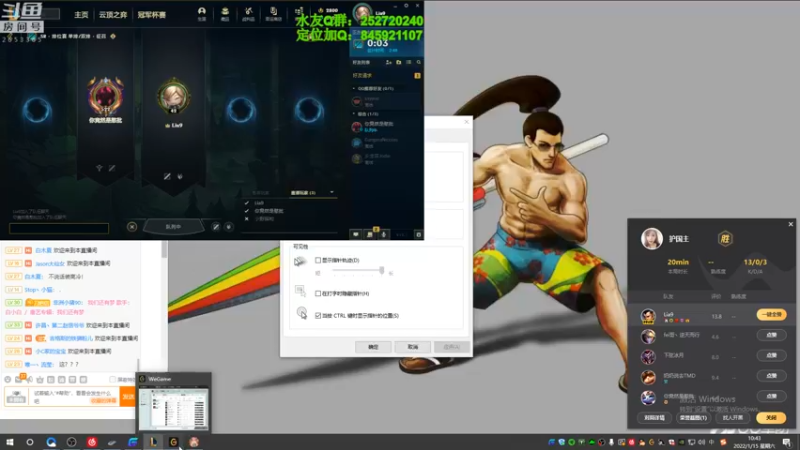
Task: Click the 发送 send button in stream chat
Action: (128, 396)
